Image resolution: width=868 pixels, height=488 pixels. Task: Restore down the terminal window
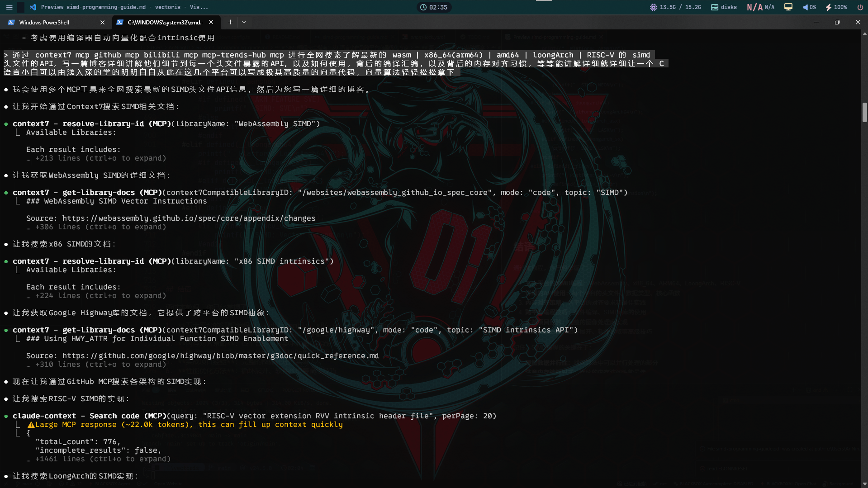837,22
